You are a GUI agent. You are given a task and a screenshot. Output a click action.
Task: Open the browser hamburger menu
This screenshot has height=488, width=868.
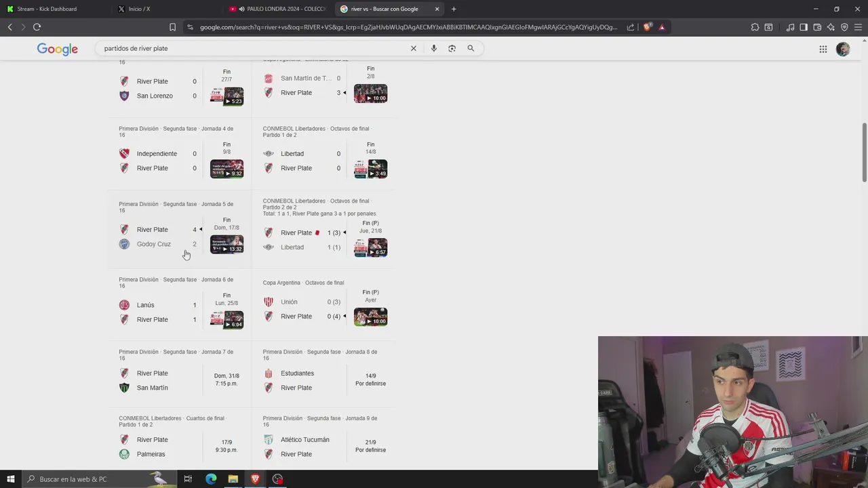[858, 27]
